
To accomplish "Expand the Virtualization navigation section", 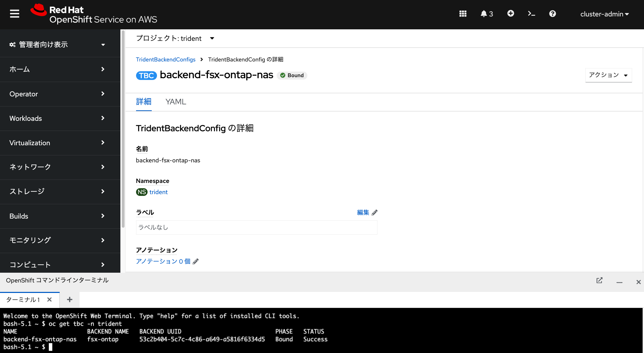I will click(60, 143).
